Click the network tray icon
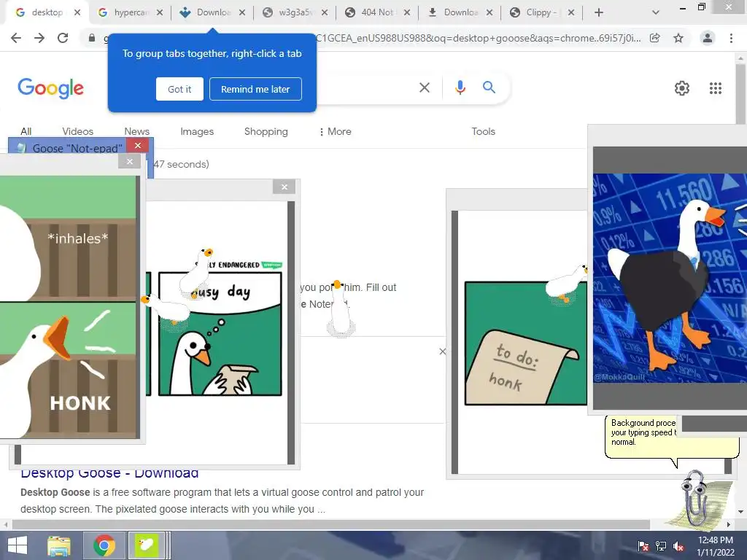The image size is (747, 560). (x=661, y=546)
